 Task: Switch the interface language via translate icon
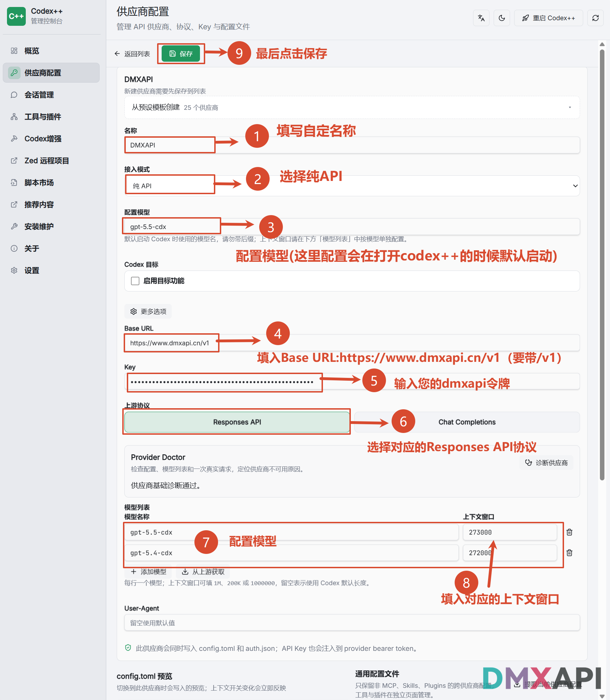481,18
